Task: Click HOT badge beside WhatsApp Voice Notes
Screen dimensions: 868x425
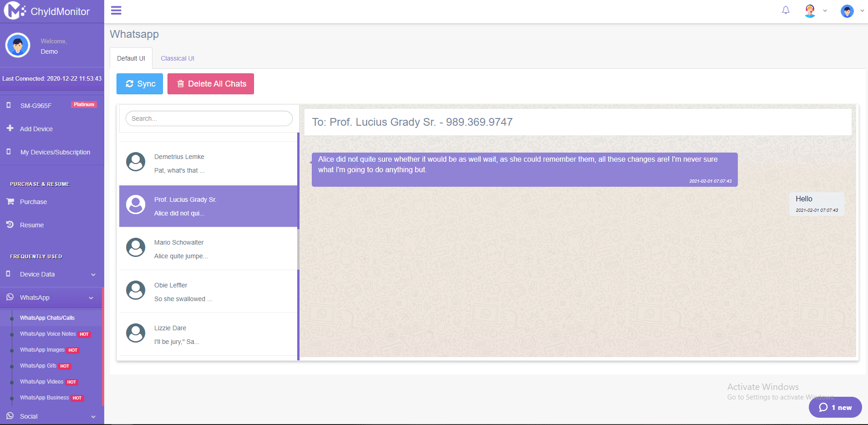Action: [84, 334]
